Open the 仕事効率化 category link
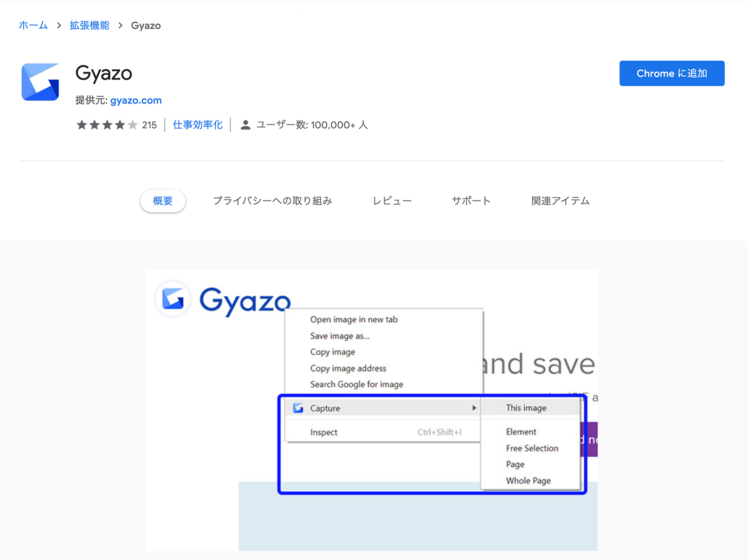The height and width of the screenshot is (560, 748). [197, 125]
